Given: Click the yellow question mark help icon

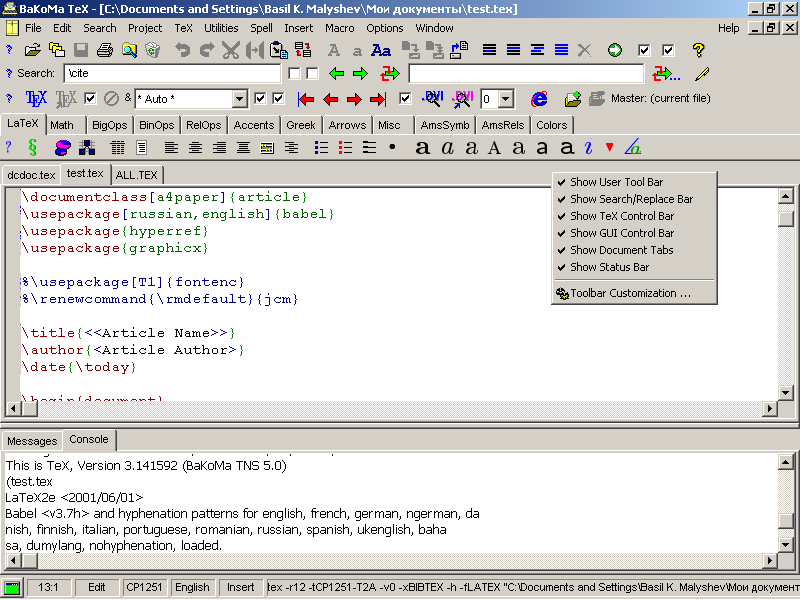Looking at the screenshot, I should (x=699, y=49).
